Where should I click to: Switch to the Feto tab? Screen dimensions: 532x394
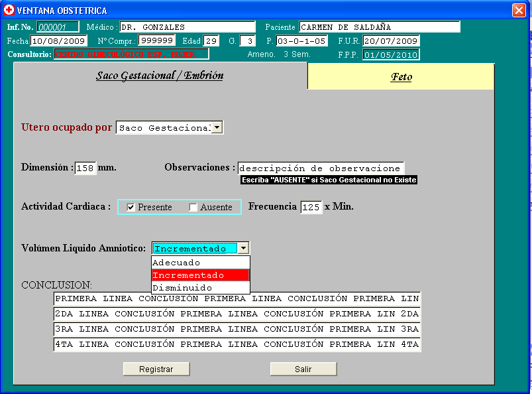pos(401,77)
